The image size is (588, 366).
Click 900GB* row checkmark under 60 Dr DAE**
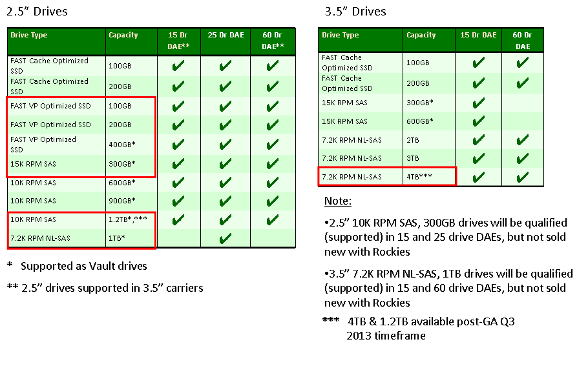click(273, 201)
